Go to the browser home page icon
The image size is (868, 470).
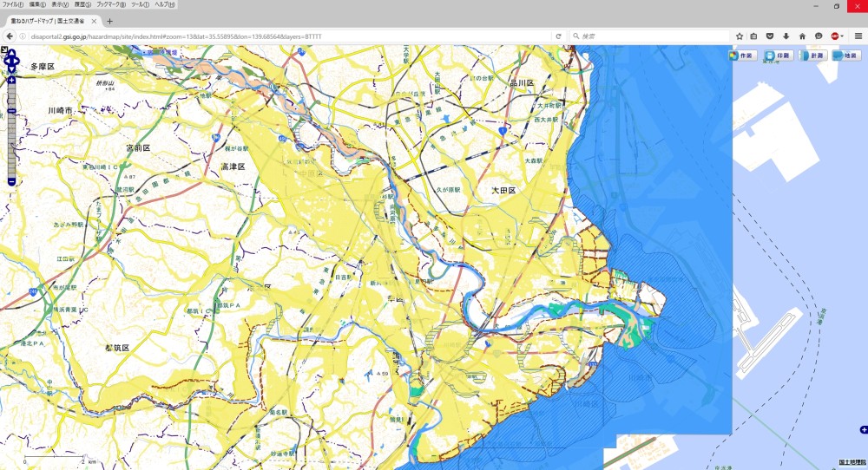(x=802, y=36)
